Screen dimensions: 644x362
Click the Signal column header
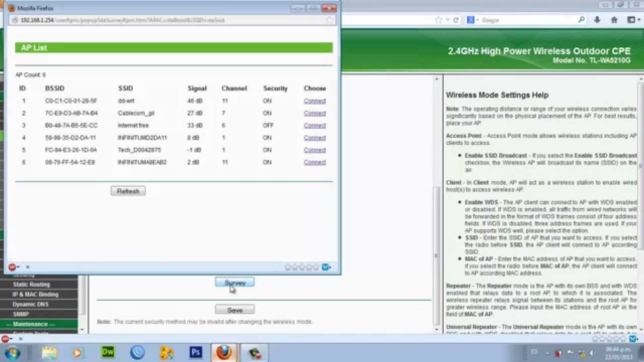point(197,88)
